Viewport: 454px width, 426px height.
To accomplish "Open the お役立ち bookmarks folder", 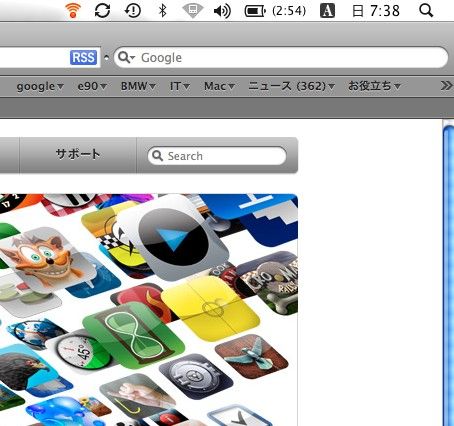I will (x=374, y=86).
